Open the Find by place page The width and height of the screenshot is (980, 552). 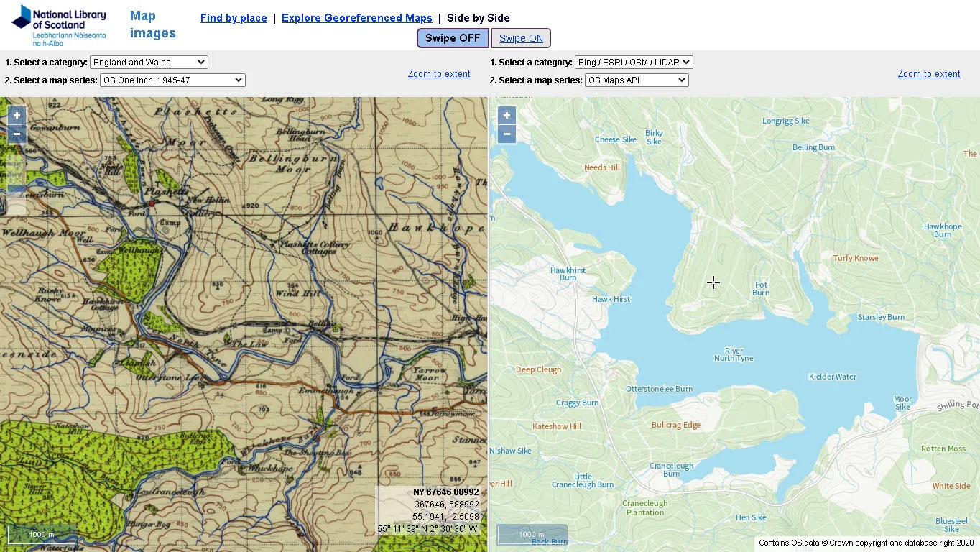coord(234,18)
